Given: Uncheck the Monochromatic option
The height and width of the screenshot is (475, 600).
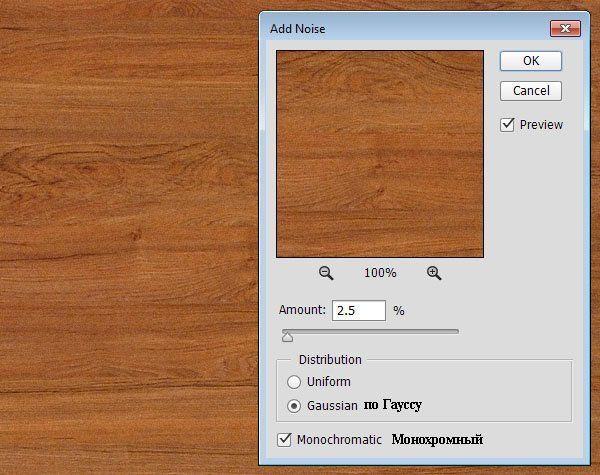Looking at the screenshot, I should coord(284,439).
